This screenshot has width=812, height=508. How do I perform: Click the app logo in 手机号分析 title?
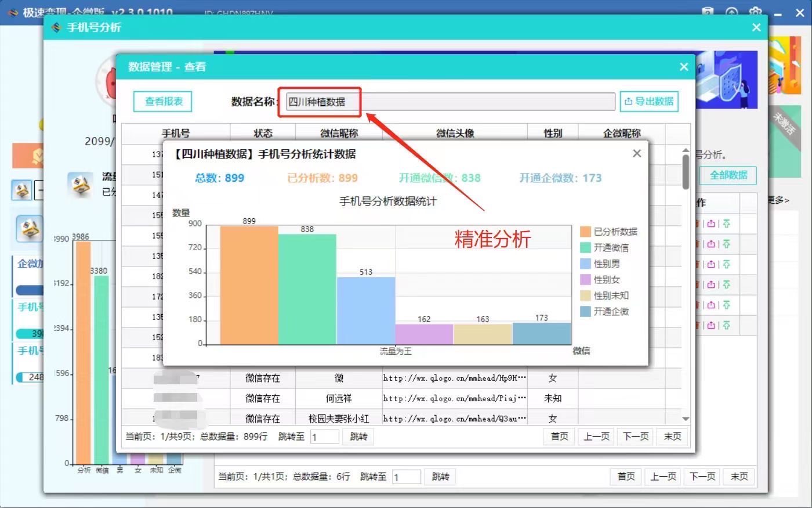click(56, 27)
